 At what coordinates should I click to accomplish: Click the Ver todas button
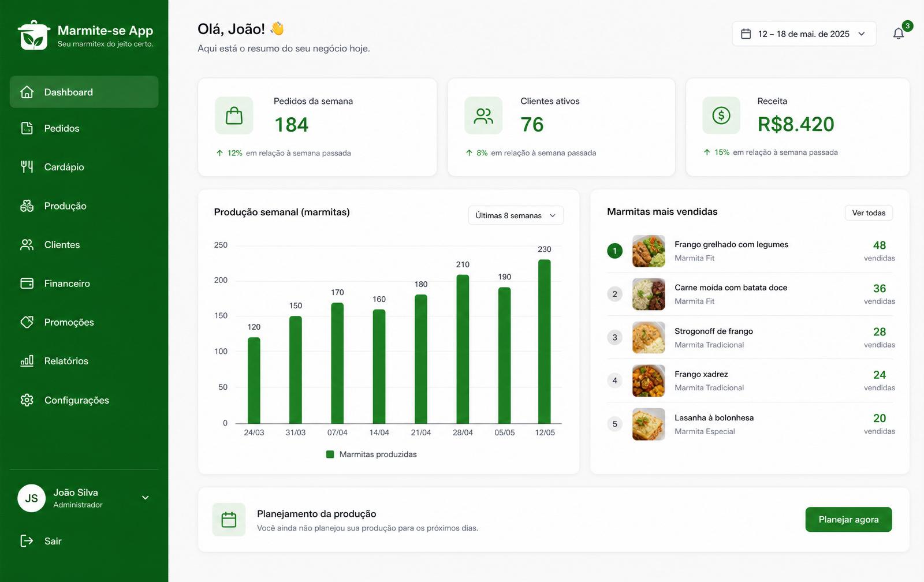coord(869,213)
